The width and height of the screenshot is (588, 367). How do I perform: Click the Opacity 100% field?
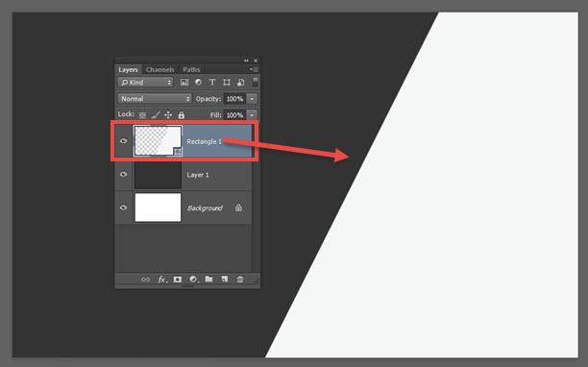[x=234, y=99]
